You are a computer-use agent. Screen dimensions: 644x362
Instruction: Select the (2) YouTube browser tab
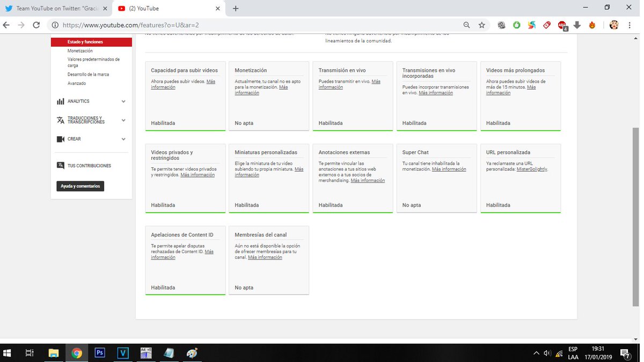click(169, 8)
